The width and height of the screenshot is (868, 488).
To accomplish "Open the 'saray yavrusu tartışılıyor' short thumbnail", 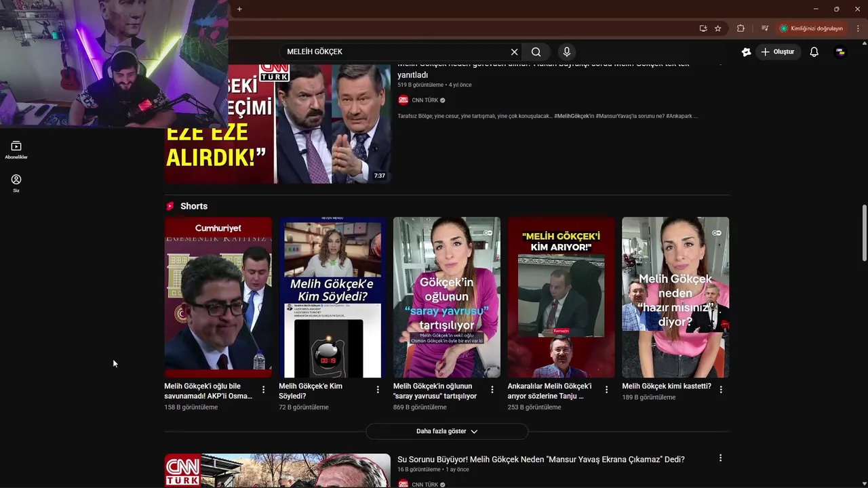I will tap(447, 297).
